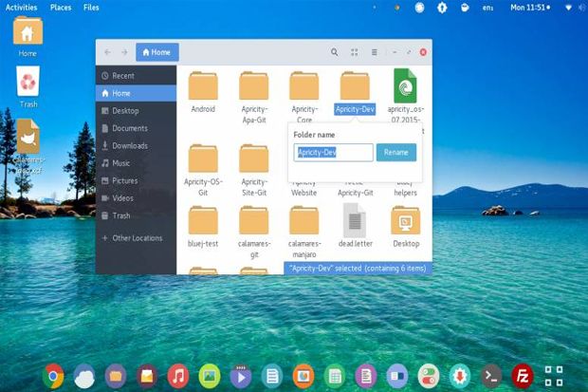Click the bluej helpers label

pyautogui.click(x=405, y=190)
